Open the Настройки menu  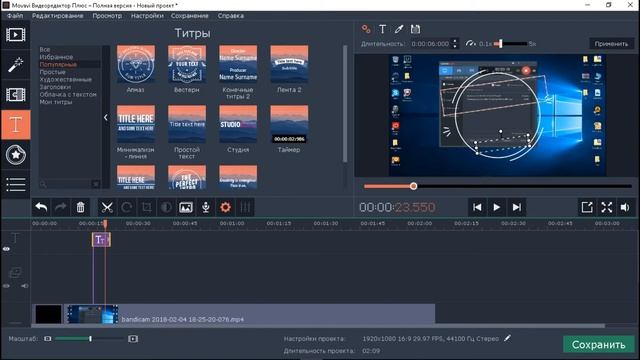pos(147,16)
